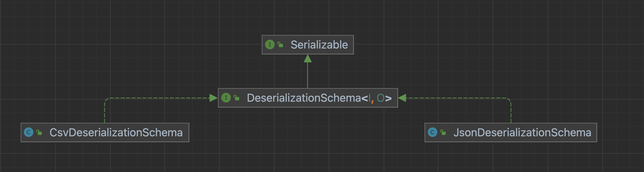
Task: Click the interface icon on Serializable node
Action: (x=270, y=45)
